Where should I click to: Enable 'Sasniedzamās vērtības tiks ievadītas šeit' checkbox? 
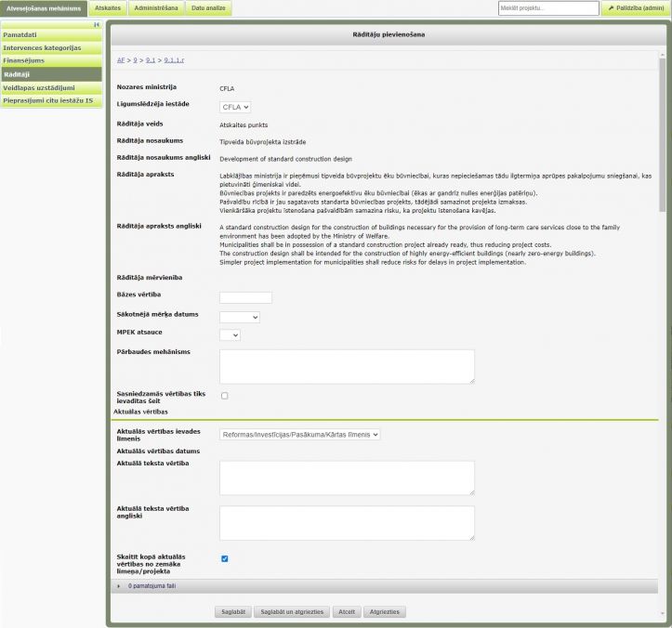pyautogui.click(x=224, y=396)
